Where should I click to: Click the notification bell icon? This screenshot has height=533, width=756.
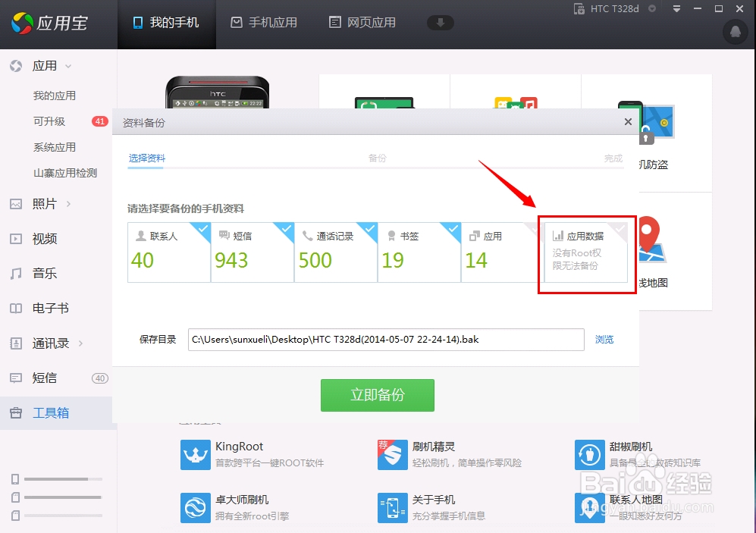(734, 32)
